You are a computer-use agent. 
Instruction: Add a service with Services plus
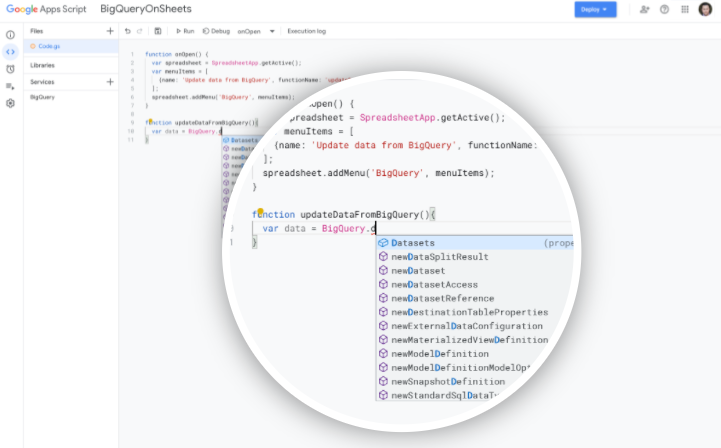coord(110,82)
